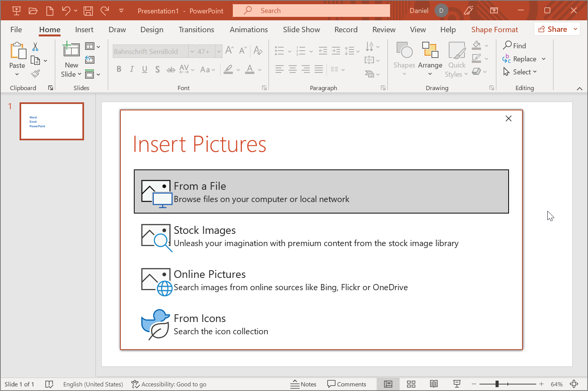Adjust the zoom slider handle
The height and width of the screenshot is (391, 588).
click(x=497, y=384)
